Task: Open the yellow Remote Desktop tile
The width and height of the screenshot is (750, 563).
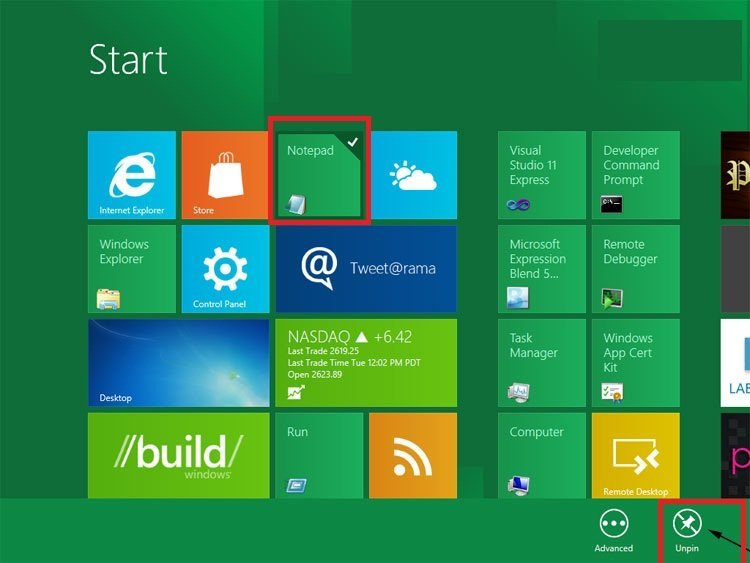Action: tap(635, 455)
